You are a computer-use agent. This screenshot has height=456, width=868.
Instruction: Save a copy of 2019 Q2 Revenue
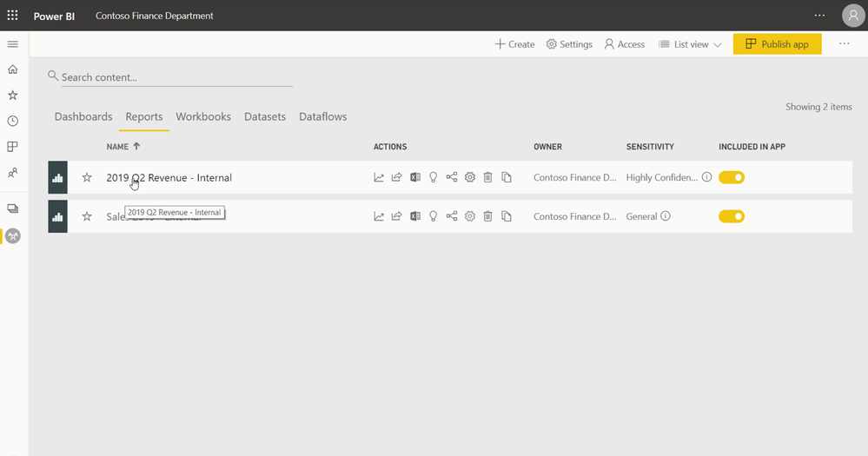click(x=507, y=178)
